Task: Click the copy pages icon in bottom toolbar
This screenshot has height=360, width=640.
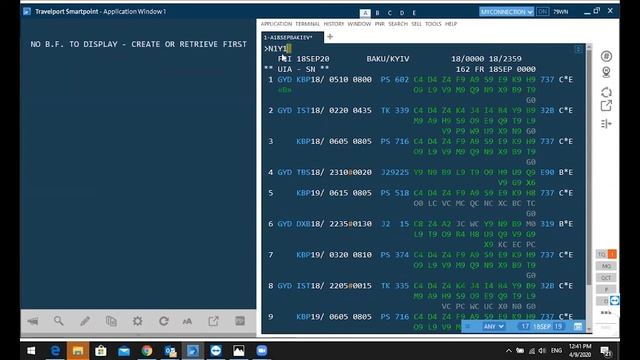Action: tap(111, 321)
